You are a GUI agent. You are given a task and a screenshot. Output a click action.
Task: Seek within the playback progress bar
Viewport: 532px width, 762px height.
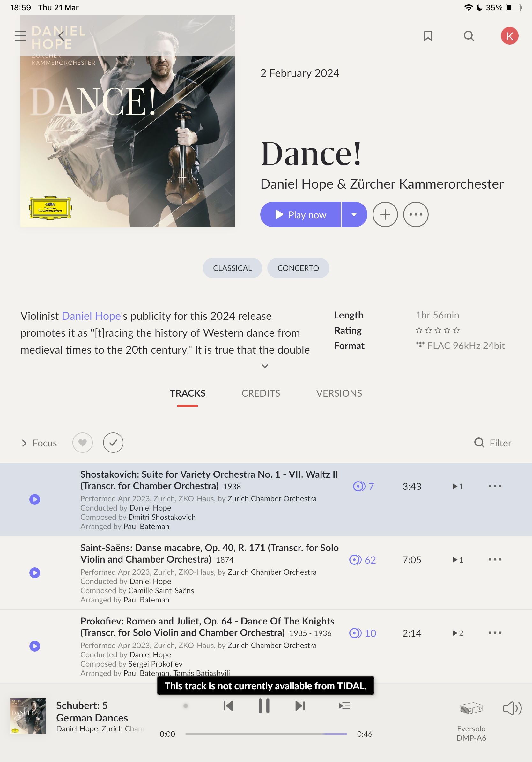coord(266,734)
